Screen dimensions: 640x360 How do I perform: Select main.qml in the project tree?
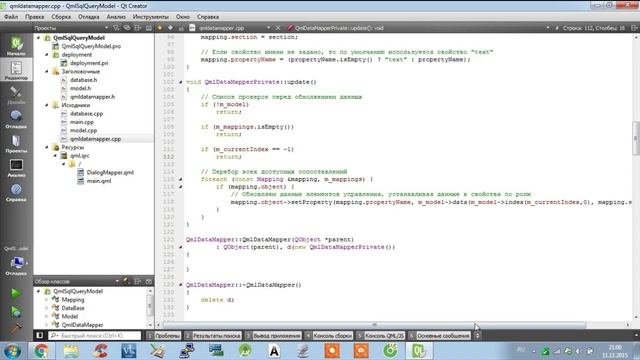[98, 181]
